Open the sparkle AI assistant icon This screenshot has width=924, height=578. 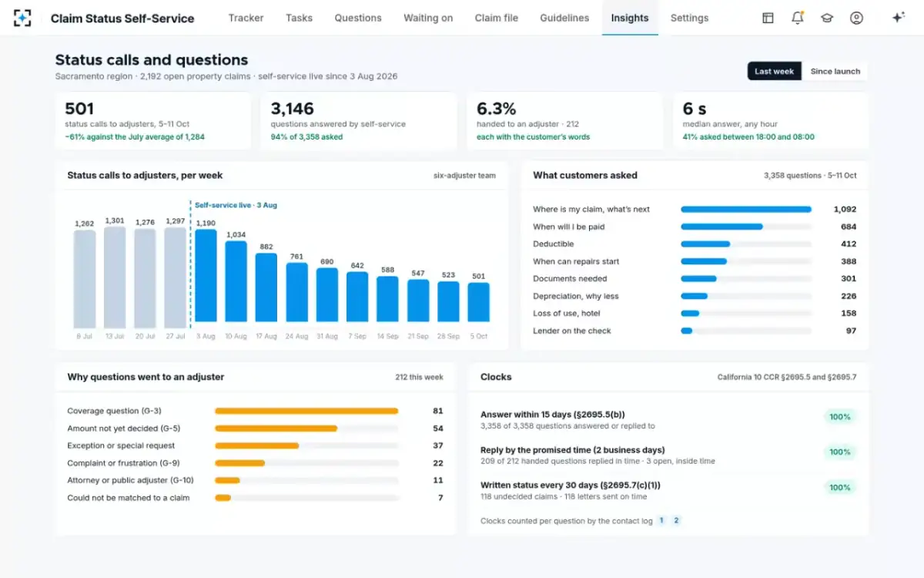click(898, 18)
